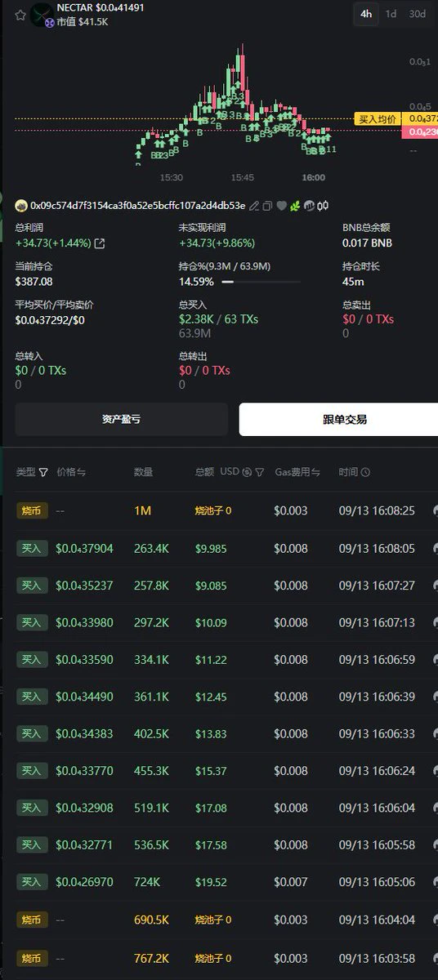This screenshot has width=438, height=980.
Task: Click 数量 column header
Action: tap(144, 472)
